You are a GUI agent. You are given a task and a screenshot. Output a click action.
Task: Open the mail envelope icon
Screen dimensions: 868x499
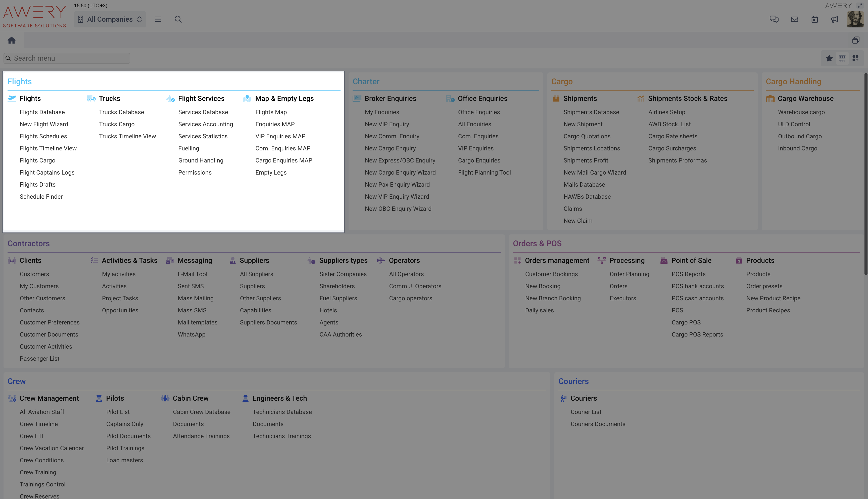coord(794,19)
